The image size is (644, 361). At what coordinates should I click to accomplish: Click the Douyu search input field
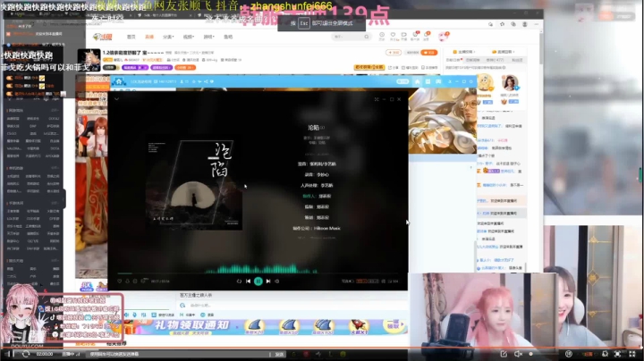click(347, 37)
